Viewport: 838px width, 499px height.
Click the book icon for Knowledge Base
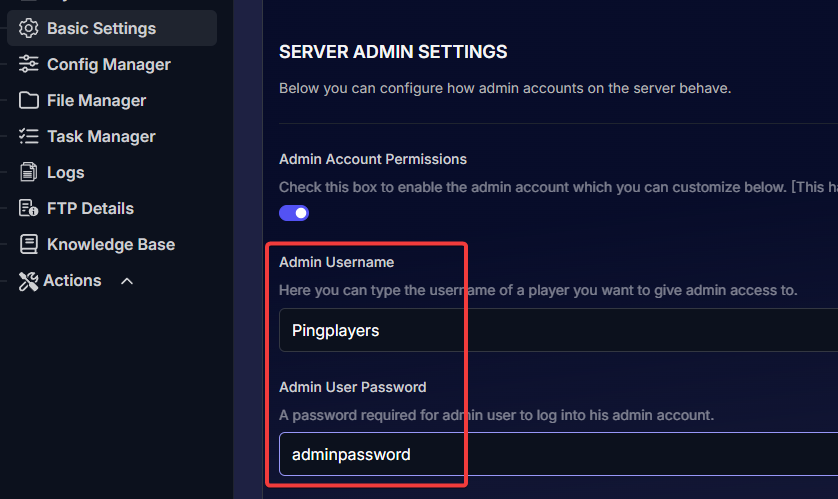point(29,244)
